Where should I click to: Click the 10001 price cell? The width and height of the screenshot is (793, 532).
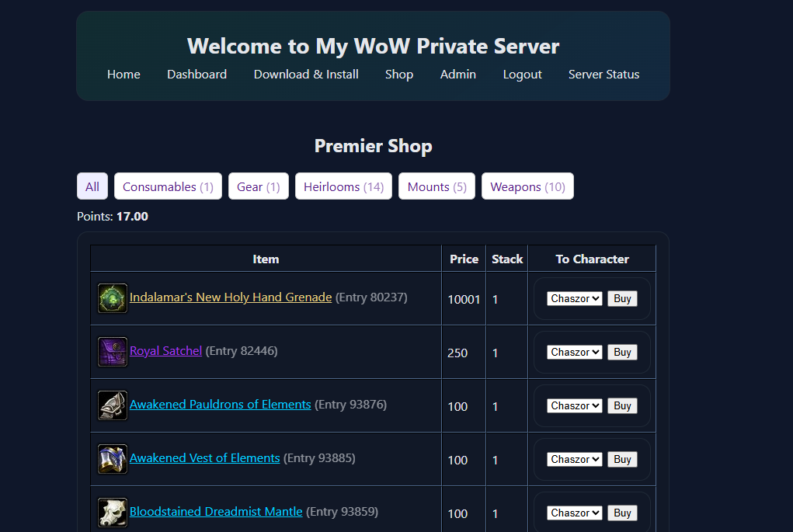(x=464, y=299)
